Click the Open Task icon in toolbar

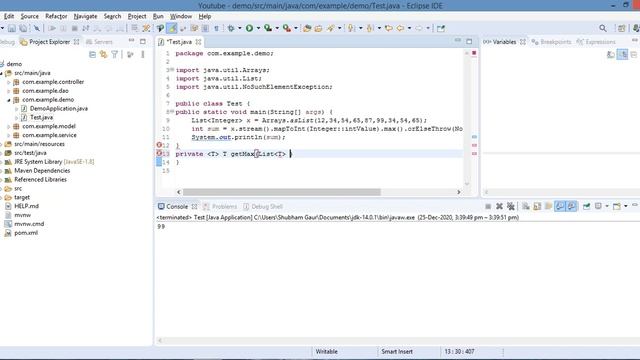pos(318,28)
